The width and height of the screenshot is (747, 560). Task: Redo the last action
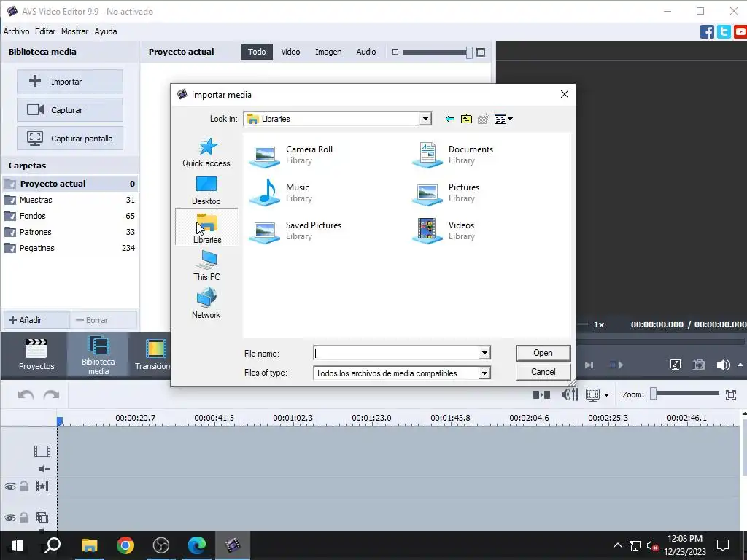(52, 394)
